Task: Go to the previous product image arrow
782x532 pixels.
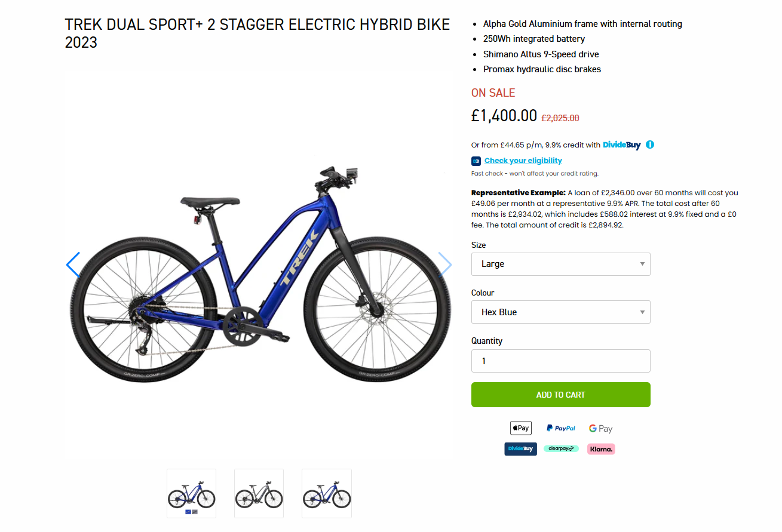Action: tap(73, 265)
